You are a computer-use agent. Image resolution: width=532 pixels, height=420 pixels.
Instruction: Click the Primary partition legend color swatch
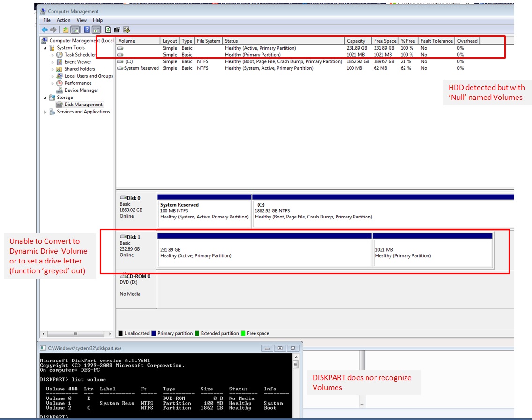pyautogui.click(x=154, y=333)
